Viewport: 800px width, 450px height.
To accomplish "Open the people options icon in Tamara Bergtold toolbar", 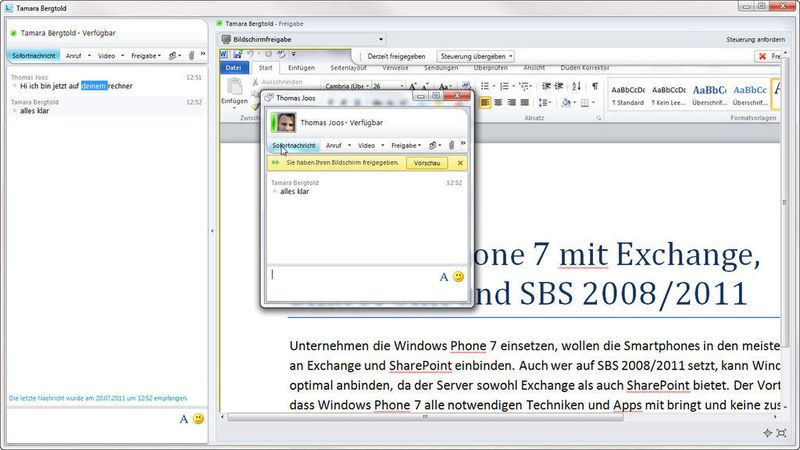I will tap(173, 56).
